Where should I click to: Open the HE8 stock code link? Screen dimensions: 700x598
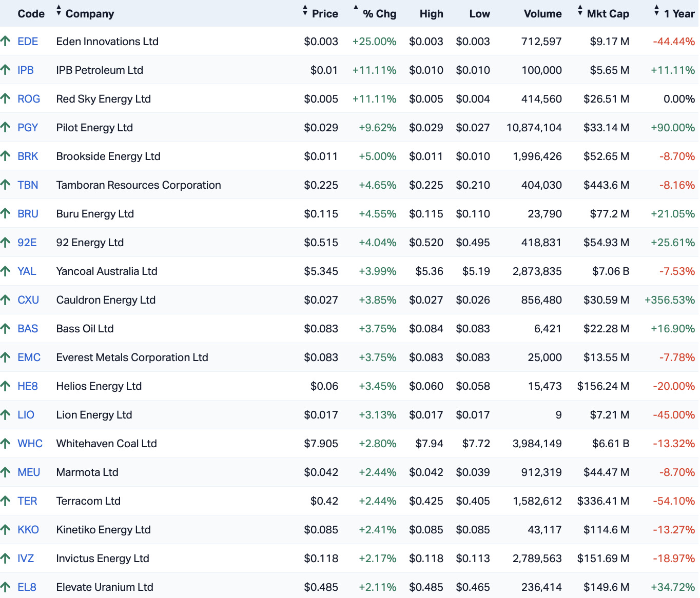pyautogui.click(x=28, y=386)
